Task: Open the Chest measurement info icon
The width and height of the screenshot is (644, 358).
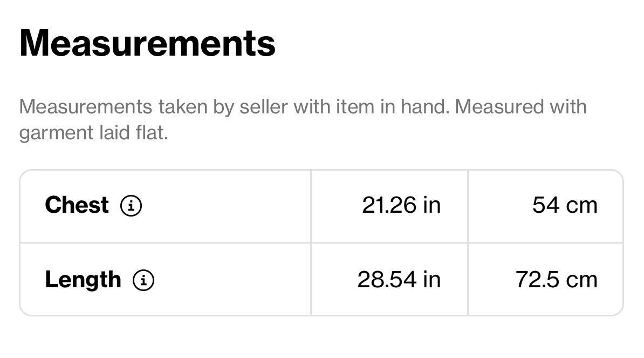Action: click(131, 205)
